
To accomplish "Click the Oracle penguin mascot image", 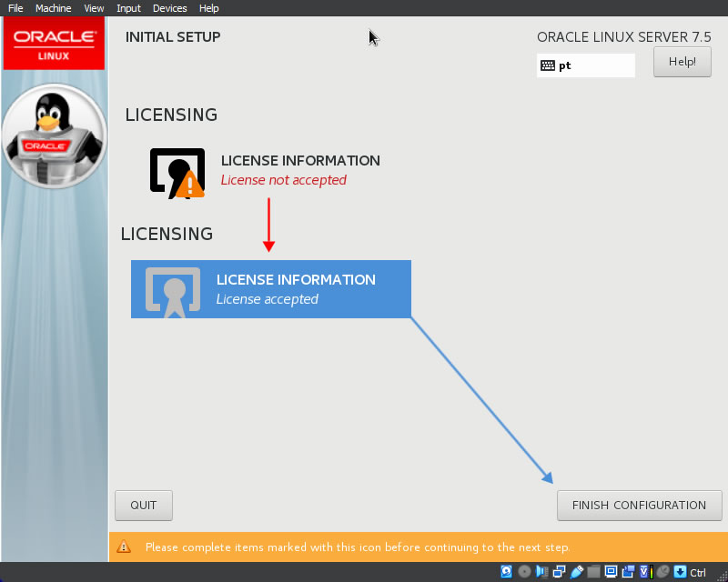I will [x=54, y=135].
